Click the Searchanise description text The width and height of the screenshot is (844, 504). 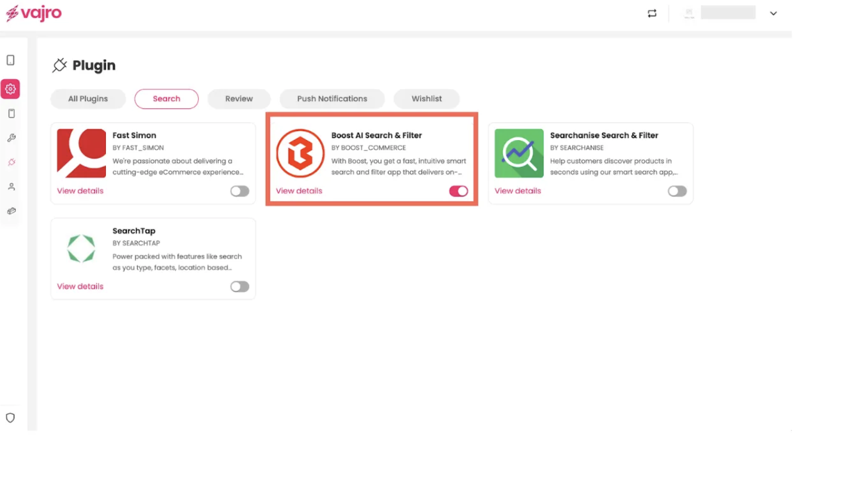[614, 166]
